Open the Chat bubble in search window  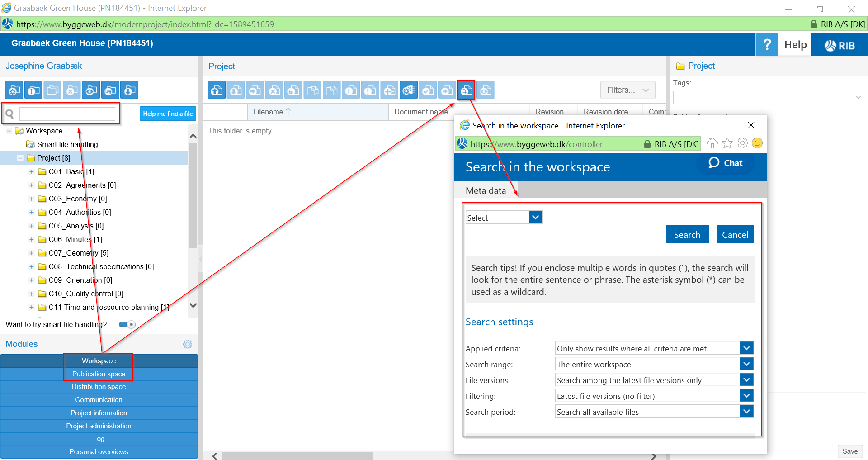725,163
